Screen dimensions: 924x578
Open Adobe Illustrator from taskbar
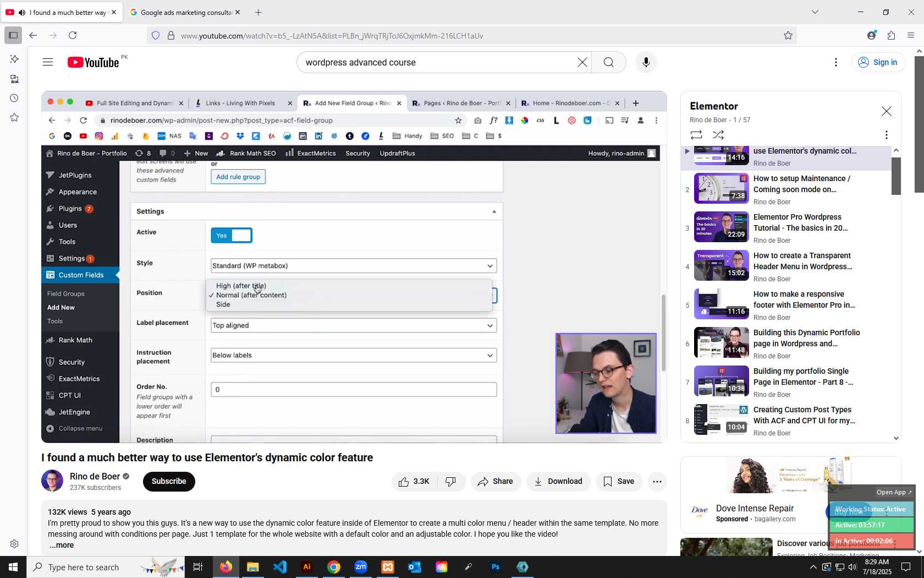click(307, 567)
